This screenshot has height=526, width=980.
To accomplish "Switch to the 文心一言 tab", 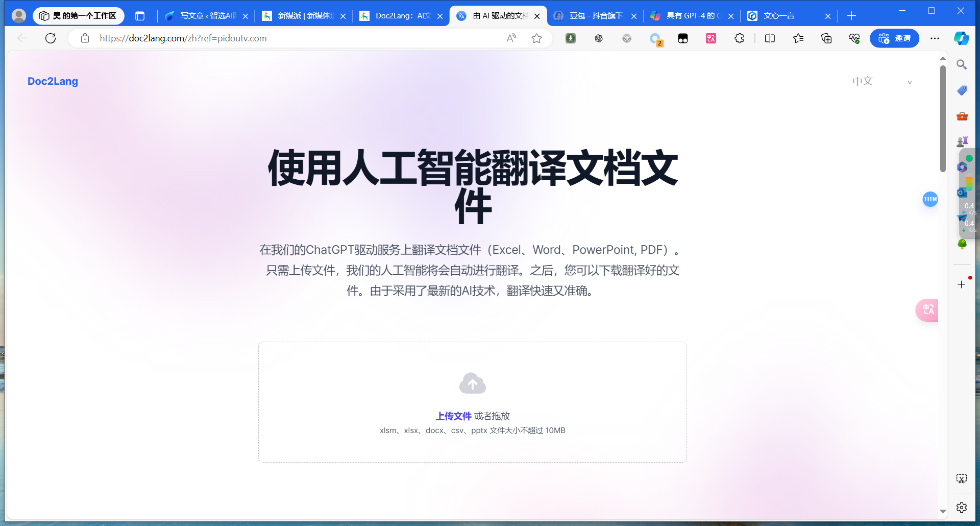I will pyautogui.click(x=779, y=16).
